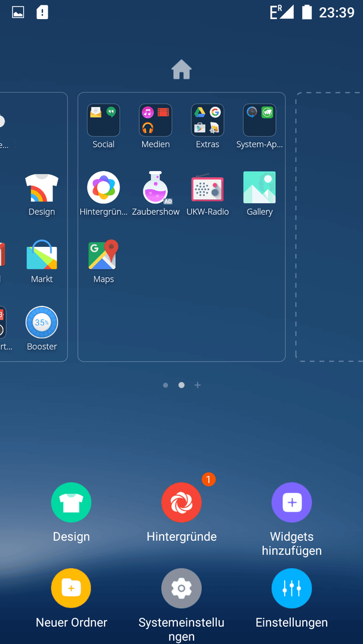Launch the Hintergründe flower app icon
Viewport: 363px width, 644px height.
(x=103, y=187)
